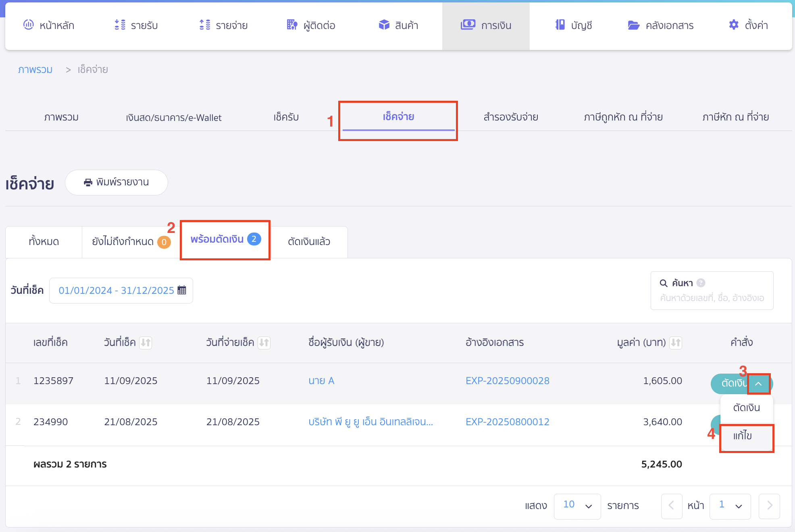Viewport: 795px width, 532px height.
Task: Click the บัญชี ledger book icon
Action: [x=560, y=25]
